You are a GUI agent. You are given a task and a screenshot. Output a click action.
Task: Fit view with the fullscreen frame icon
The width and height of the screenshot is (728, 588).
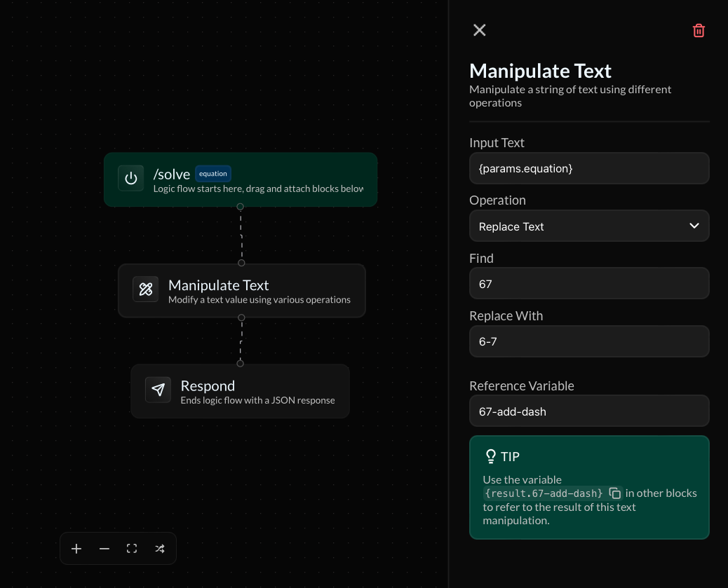132,549
